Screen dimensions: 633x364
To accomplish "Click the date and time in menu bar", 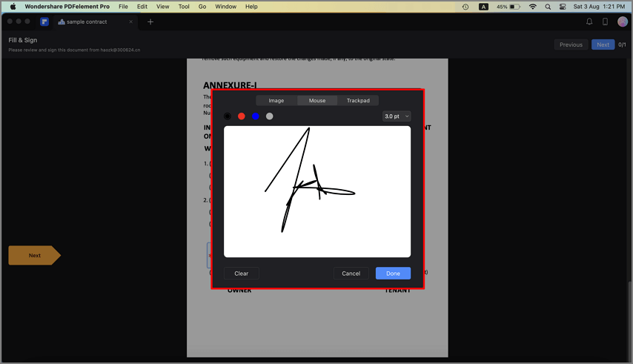I will [x=599, y=7].
